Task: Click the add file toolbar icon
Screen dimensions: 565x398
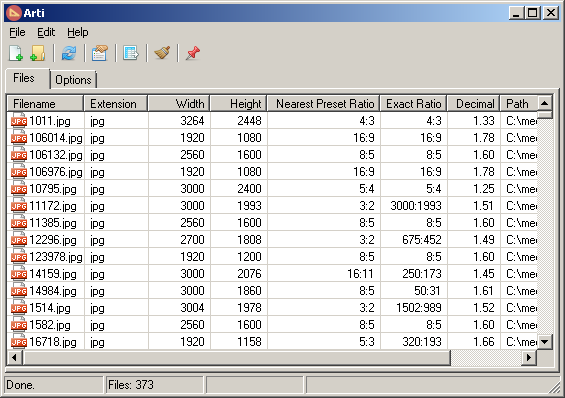Action: 15,53
